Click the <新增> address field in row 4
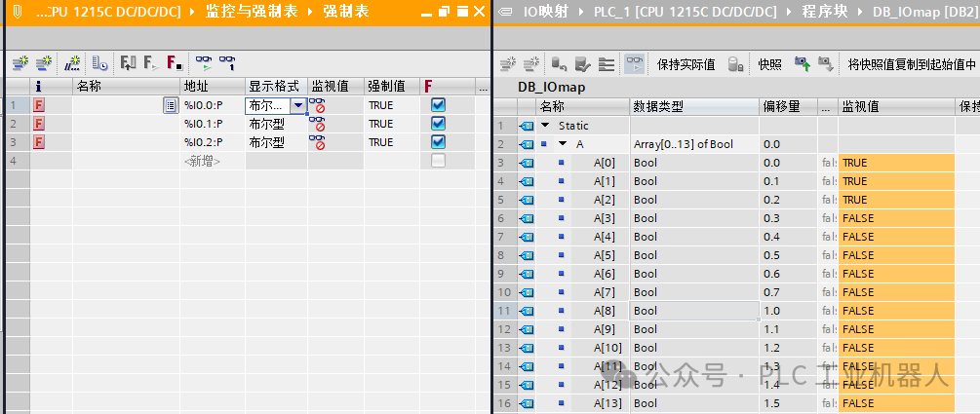 coord(213,161)
